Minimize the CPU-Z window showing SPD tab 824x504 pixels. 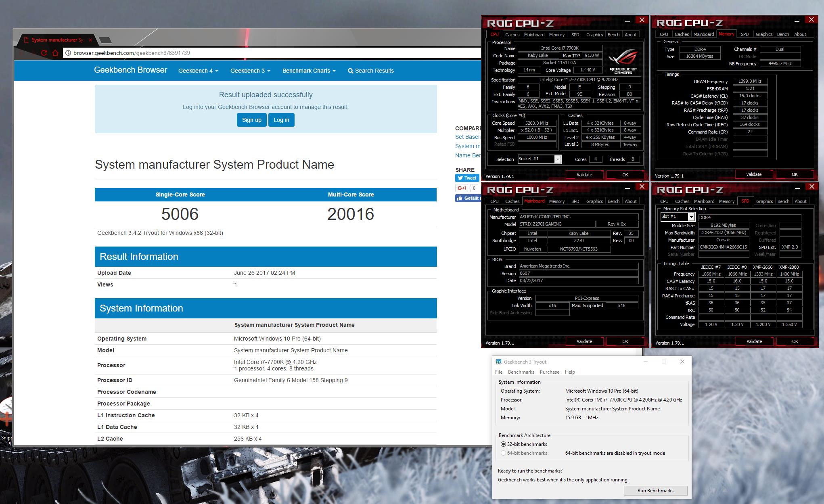pyautogui.click(x=797, y=188)
